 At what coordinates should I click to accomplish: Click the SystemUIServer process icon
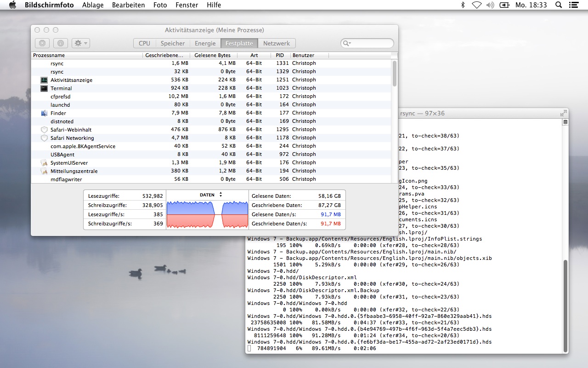[x=44, y=163]
